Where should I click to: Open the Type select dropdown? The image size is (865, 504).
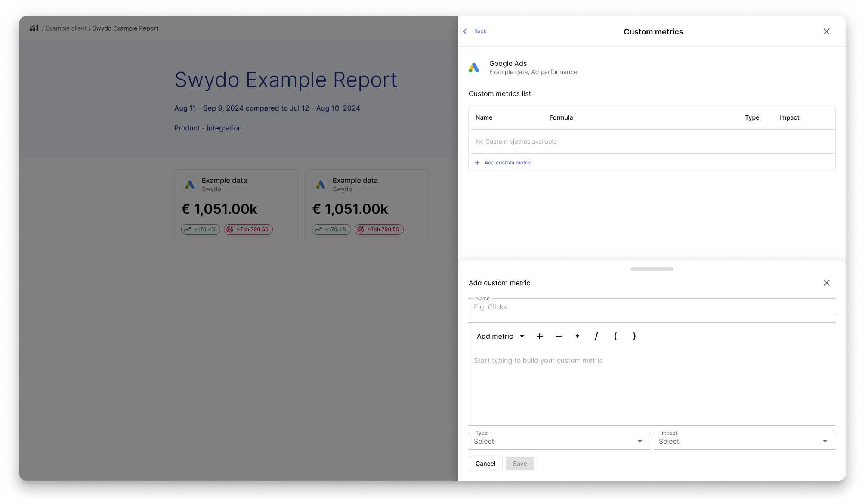click(x=559, y=441)
